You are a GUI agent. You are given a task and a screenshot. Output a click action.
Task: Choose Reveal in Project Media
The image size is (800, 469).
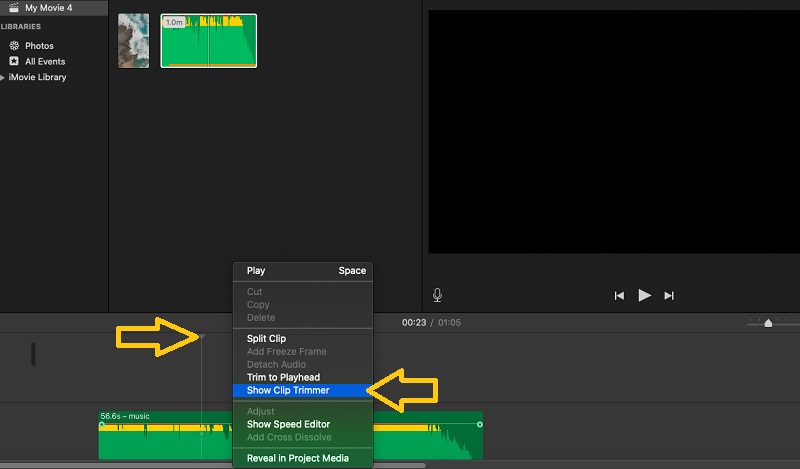point(303,458)
